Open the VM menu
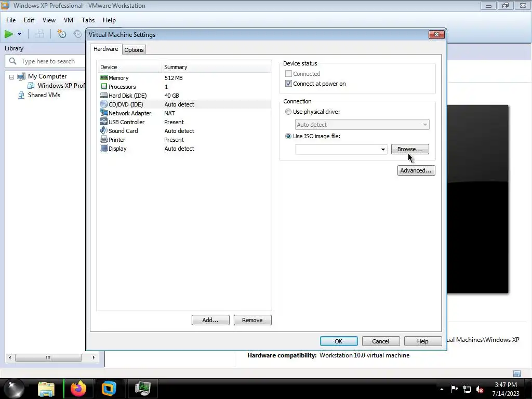The height and width of the screenshot is (399, 532). point(69,20)
